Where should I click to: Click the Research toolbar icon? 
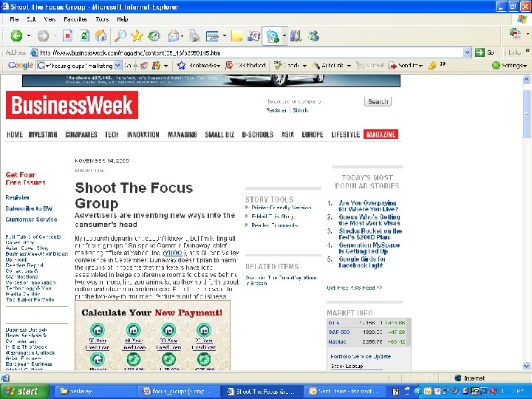pyautogui.click(x=253, y=35)
